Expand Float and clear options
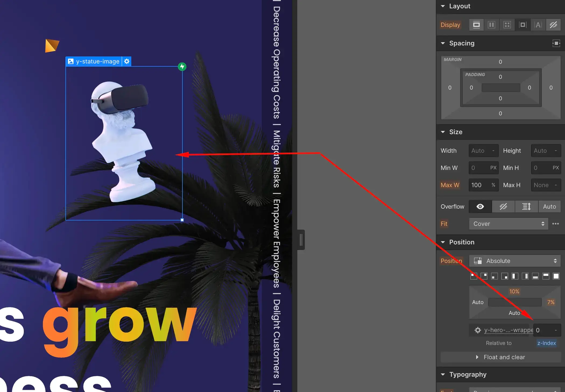 (500, 357)
